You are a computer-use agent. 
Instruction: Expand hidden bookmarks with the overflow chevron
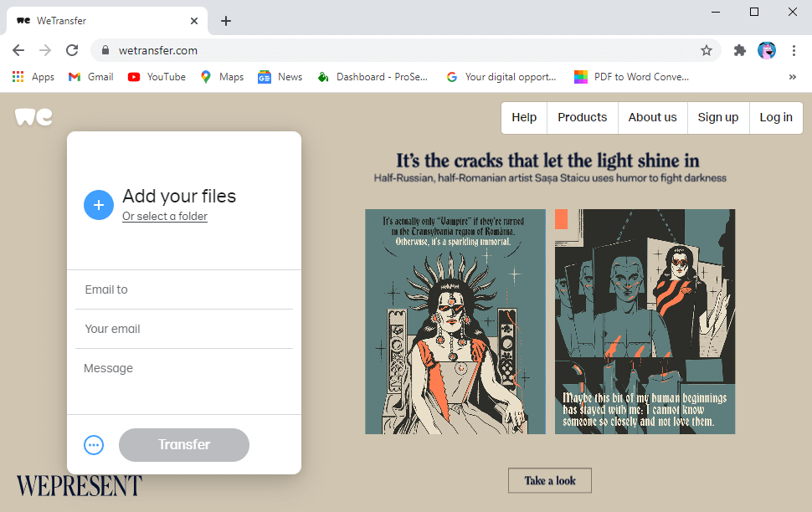point(792,76)
